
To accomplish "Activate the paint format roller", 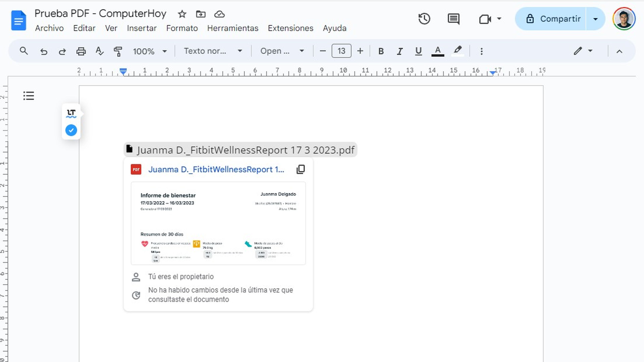I will pos(118,51).
